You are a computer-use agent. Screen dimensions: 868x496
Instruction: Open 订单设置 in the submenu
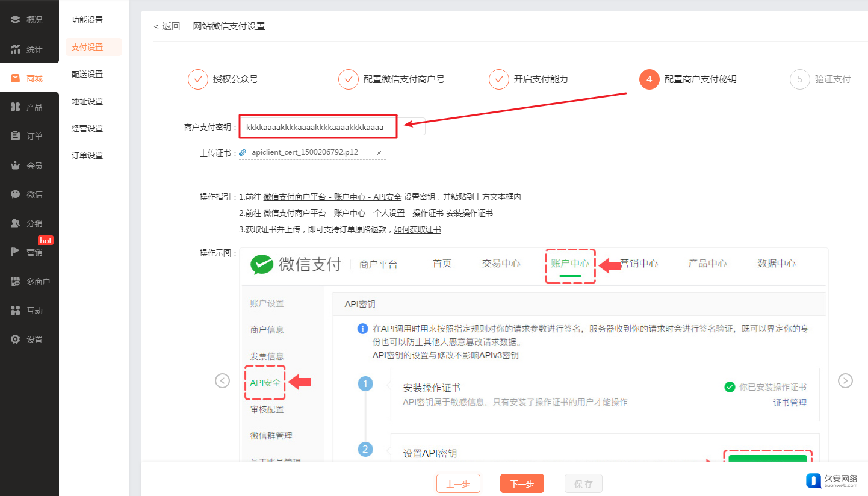[87, 155]
